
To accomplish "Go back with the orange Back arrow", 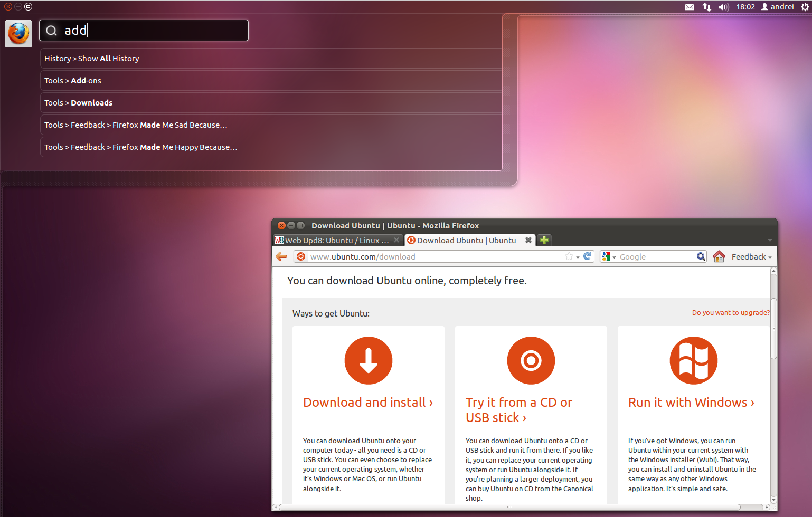I will [281, 257].
